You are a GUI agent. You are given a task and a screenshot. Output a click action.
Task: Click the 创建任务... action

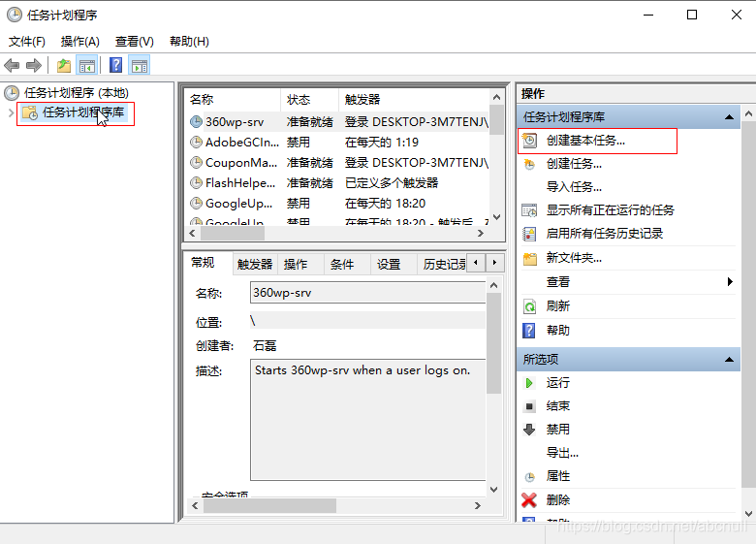(574, 164)
